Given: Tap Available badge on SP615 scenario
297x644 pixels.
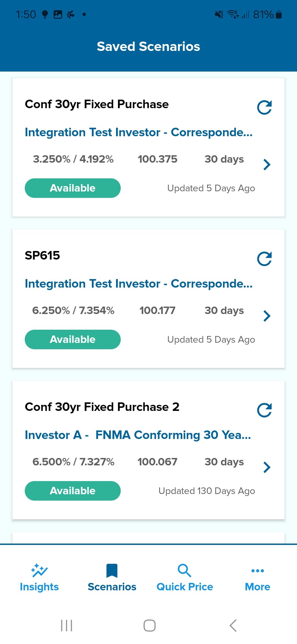Looking at the screenshot, I should tap(73, 339).
